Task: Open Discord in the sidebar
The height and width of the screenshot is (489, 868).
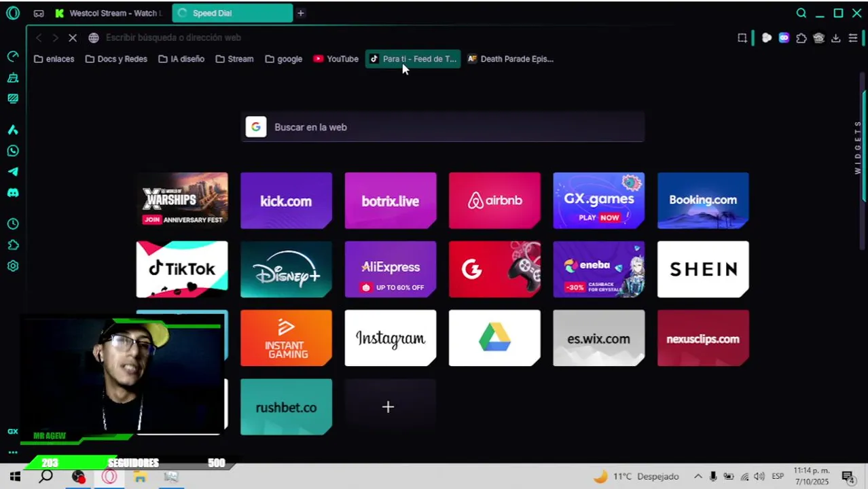Action: pos(12,193)
